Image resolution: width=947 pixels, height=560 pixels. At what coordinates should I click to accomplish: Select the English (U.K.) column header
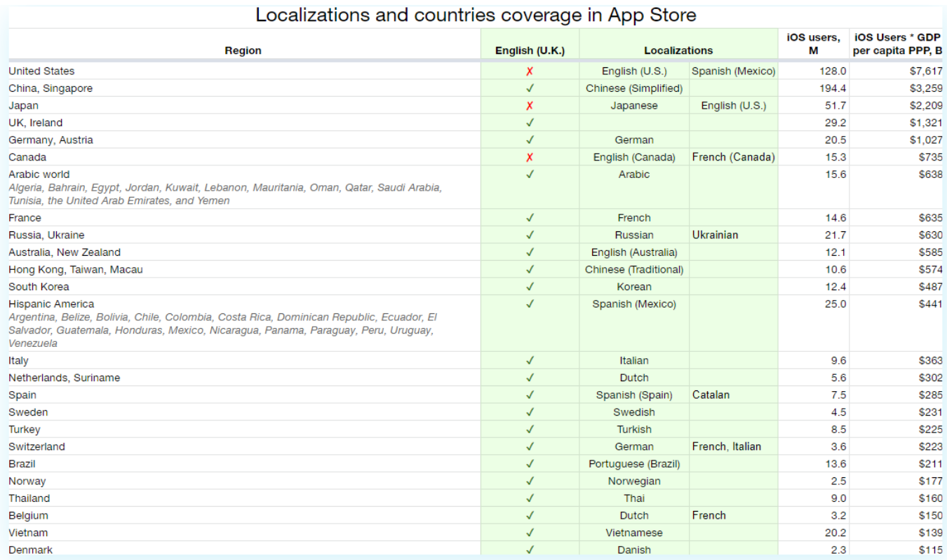click(x=530, y=50)
